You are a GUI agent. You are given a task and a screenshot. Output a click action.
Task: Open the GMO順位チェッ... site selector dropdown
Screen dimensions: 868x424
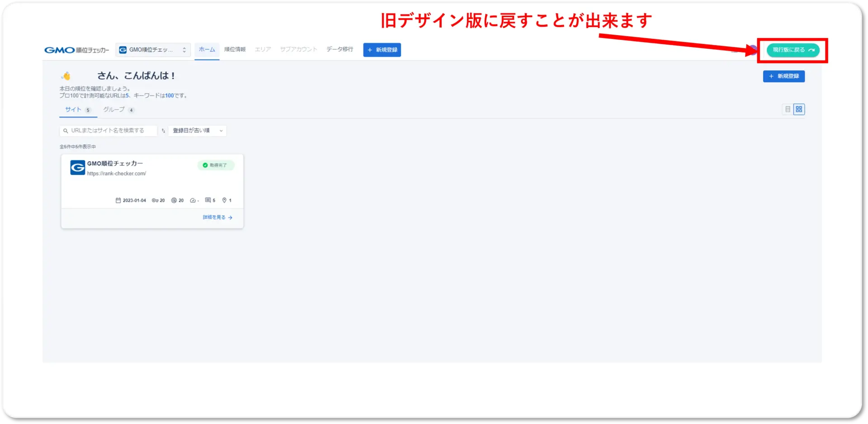click(153, 50)
